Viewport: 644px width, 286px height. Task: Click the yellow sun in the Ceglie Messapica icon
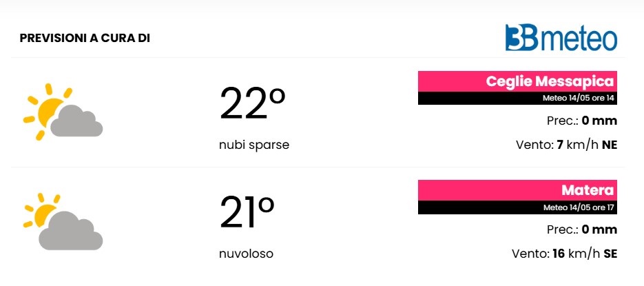pyautogui.click(x=46, y=109)
